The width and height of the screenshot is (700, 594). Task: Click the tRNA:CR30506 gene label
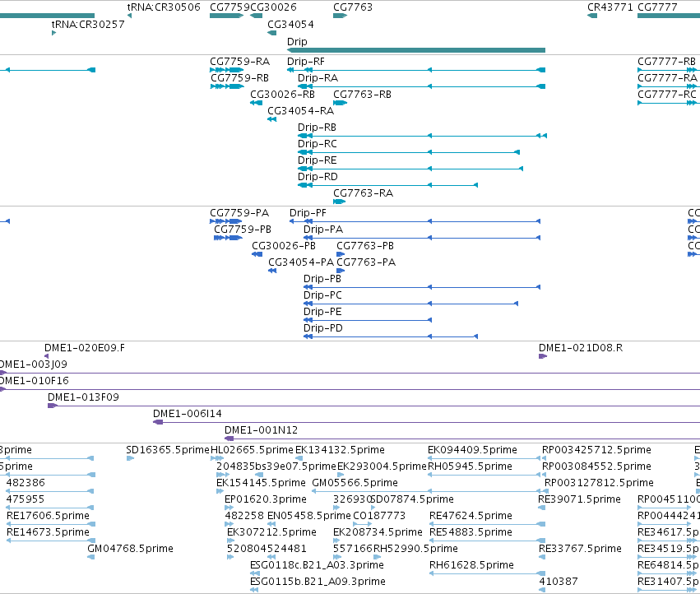pyautogui.click(x=164, y=7)
